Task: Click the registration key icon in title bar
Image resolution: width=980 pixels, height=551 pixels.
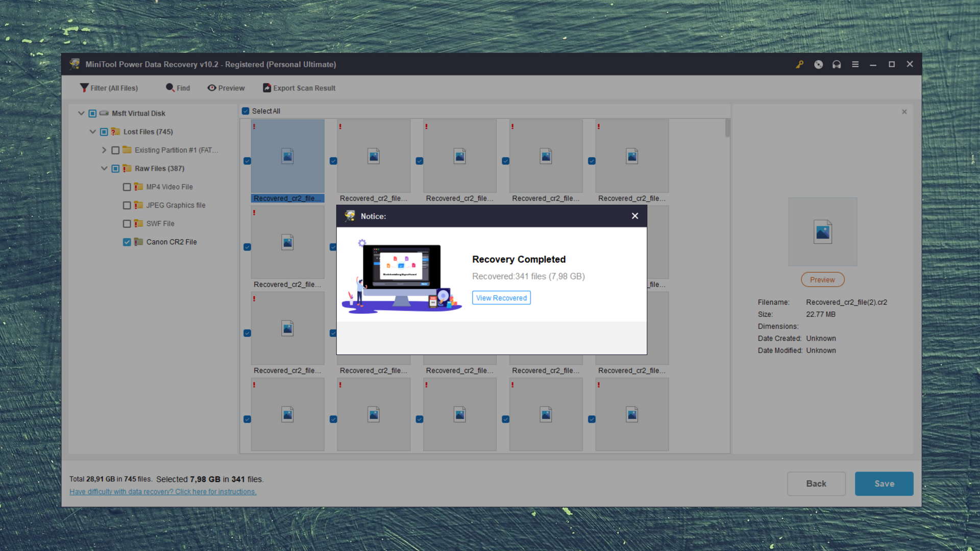Action: 799,64
